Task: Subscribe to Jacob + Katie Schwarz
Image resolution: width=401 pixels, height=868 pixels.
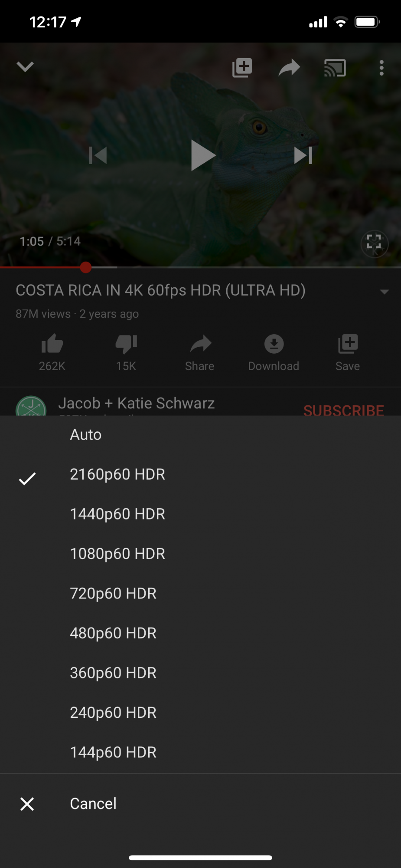Action: coord(343,410)
